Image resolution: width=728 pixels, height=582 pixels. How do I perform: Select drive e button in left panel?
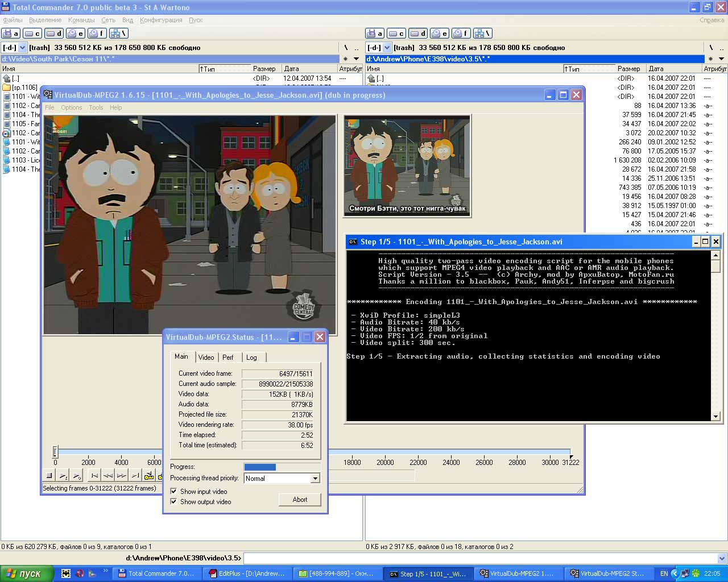point(76,34)
